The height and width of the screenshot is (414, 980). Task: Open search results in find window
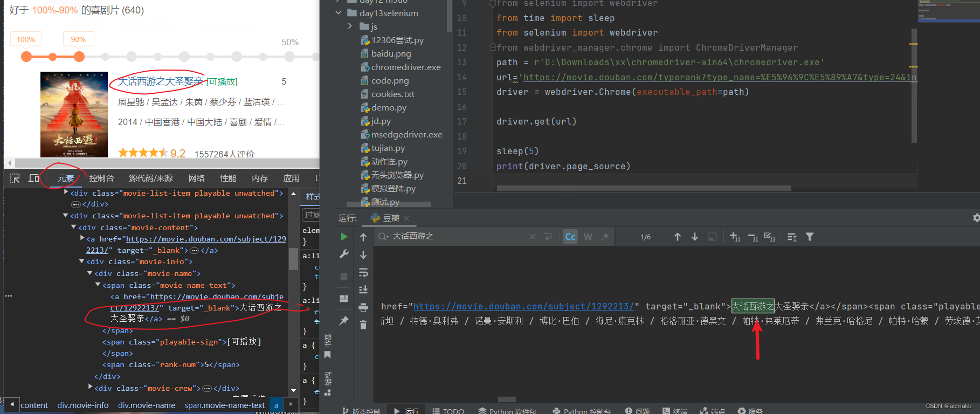(713, 237)
